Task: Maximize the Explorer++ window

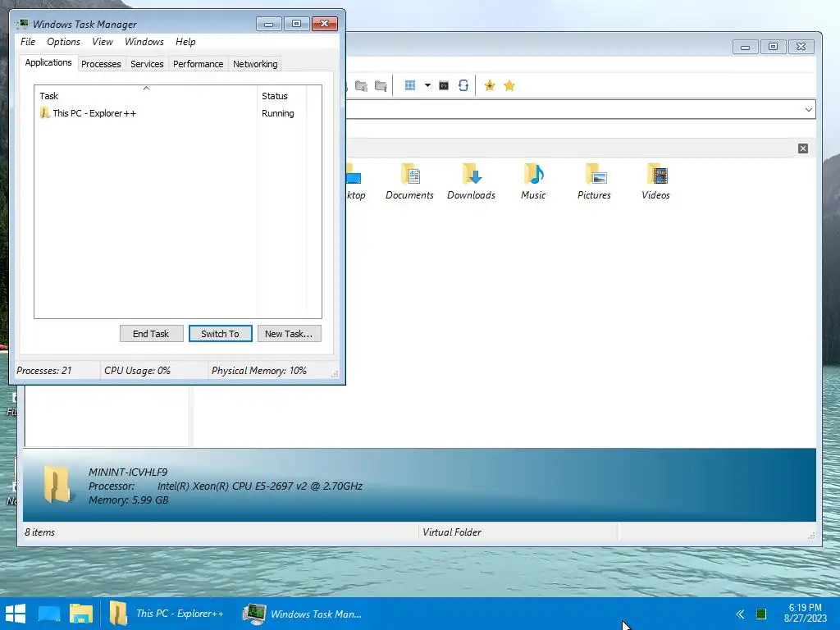Action: pyautogui.click(x=773, y=47)
